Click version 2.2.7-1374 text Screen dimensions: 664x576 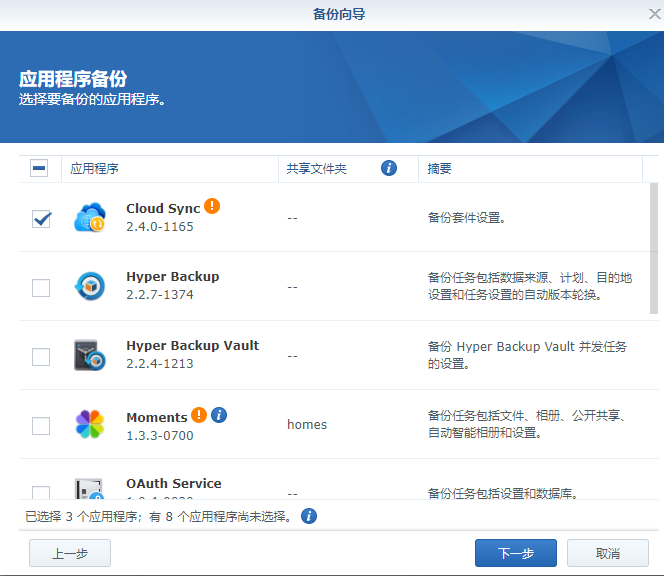160,294
